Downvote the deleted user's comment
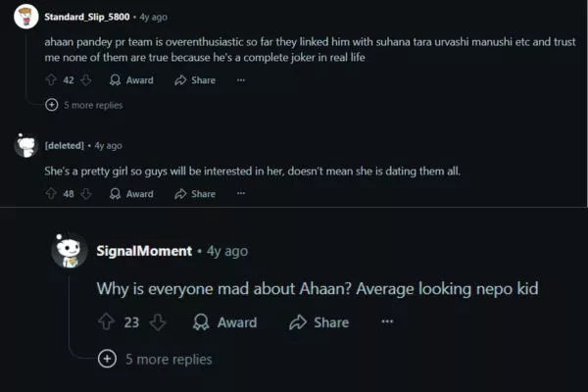The height and width of the screenshot is (392, 588). (85, 194)
